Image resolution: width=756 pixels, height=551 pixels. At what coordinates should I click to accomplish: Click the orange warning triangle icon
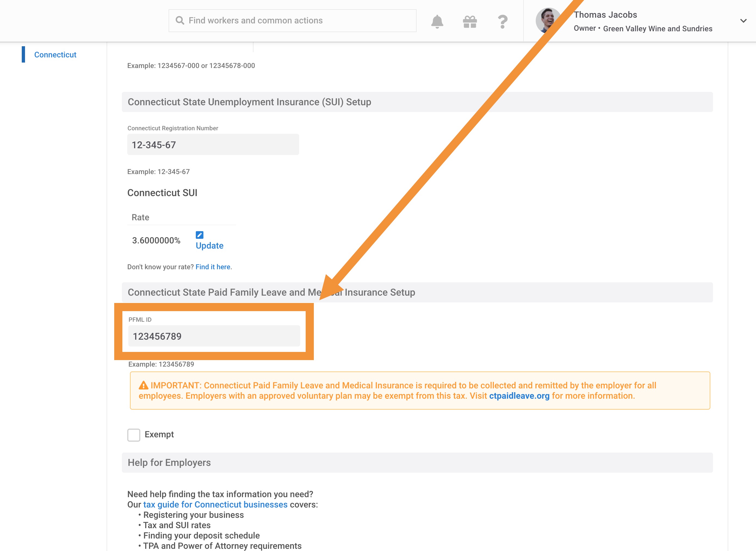click(143, 386)
